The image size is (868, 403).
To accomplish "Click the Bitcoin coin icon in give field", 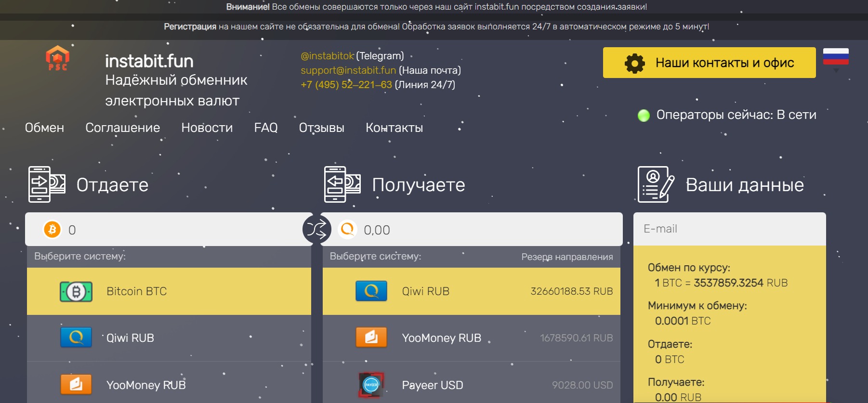I will point(52,229).
